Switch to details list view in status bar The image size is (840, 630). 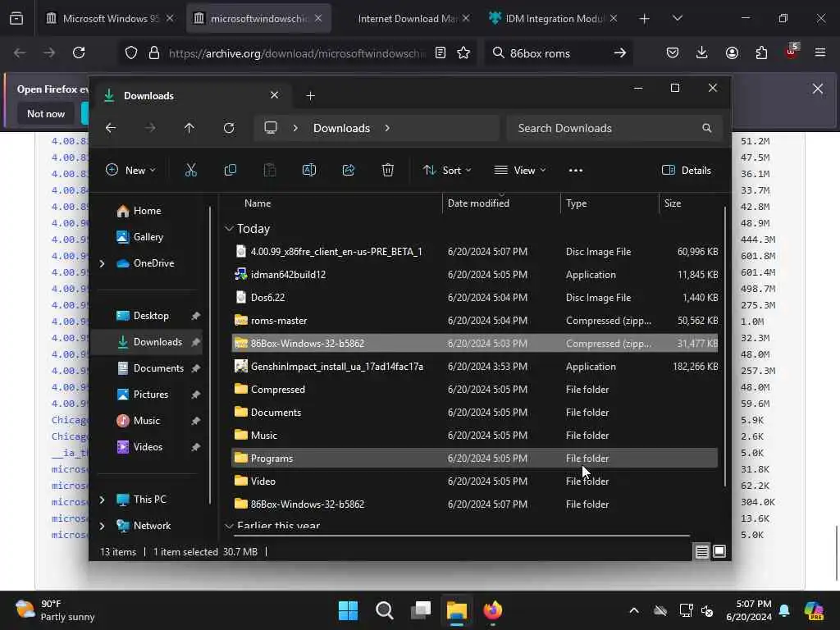coord(702,551)
